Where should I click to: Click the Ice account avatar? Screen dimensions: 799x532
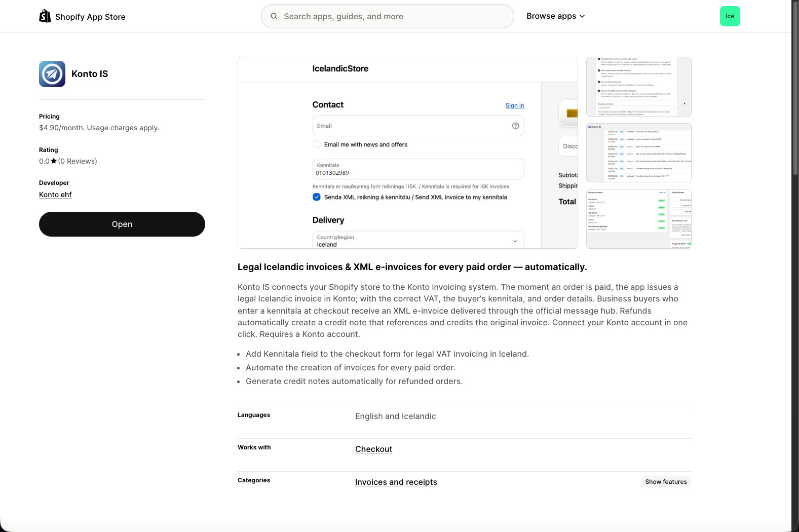(x=730, y=16)
